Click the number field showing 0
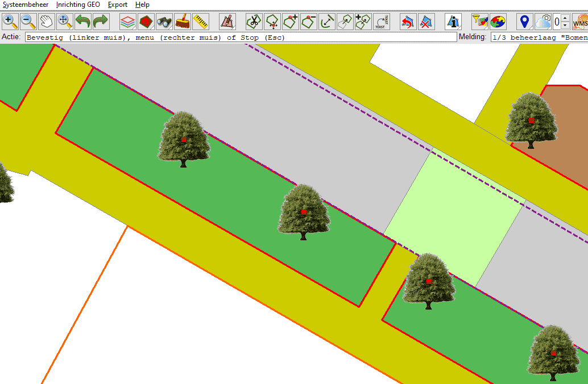588x384 pixels. 557,22
